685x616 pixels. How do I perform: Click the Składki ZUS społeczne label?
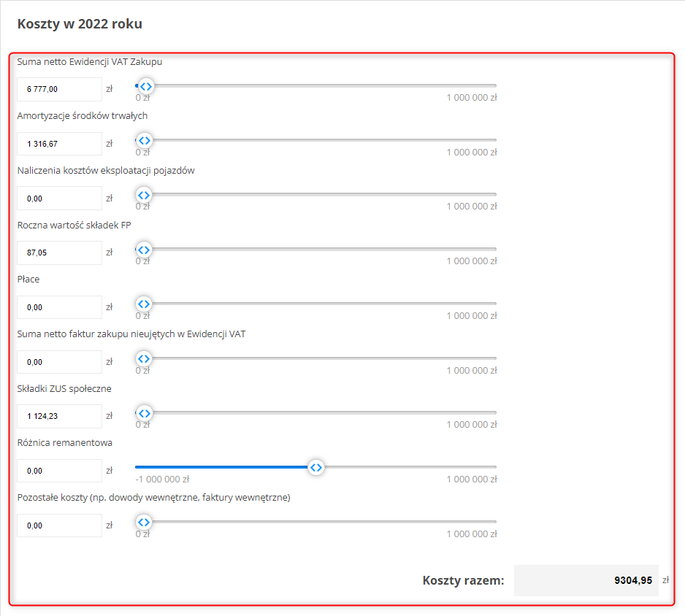[64, 388]
